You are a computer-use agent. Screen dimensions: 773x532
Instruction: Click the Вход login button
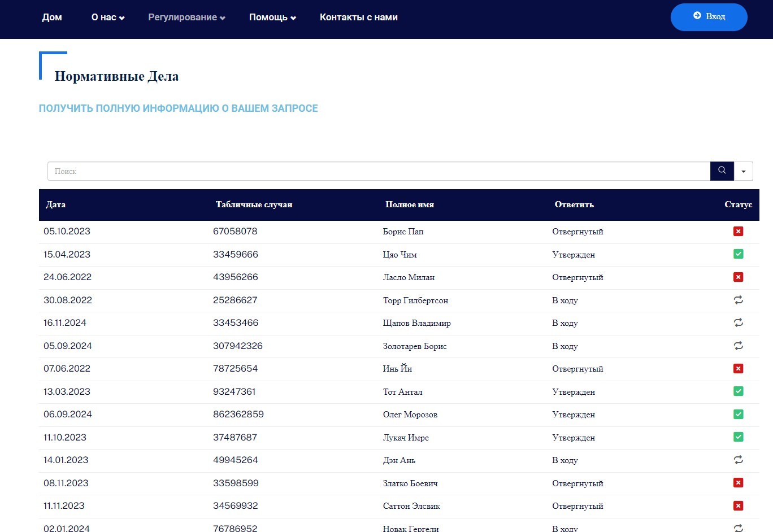tap(709, 17)
